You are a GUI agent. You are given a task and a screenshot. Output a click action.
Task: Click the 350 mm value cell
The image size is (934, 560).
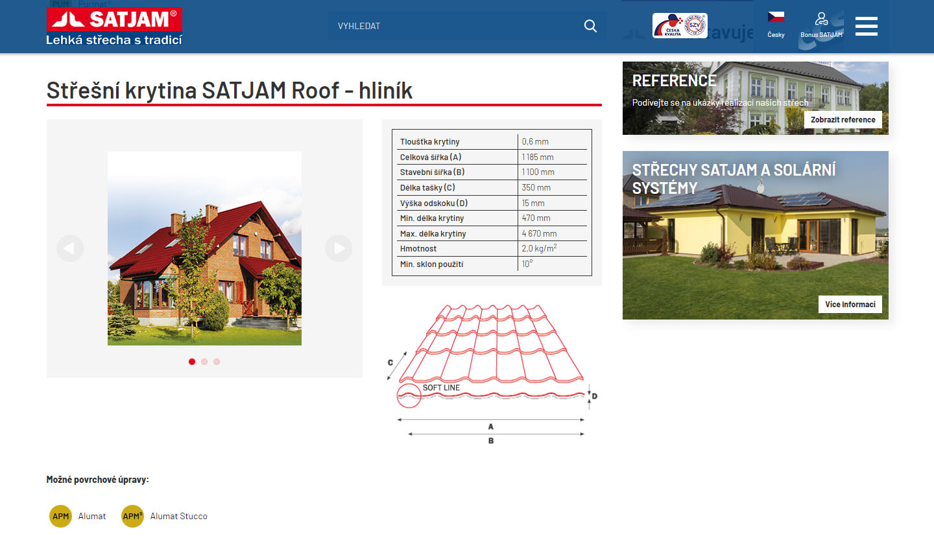(x=536, y=188)
